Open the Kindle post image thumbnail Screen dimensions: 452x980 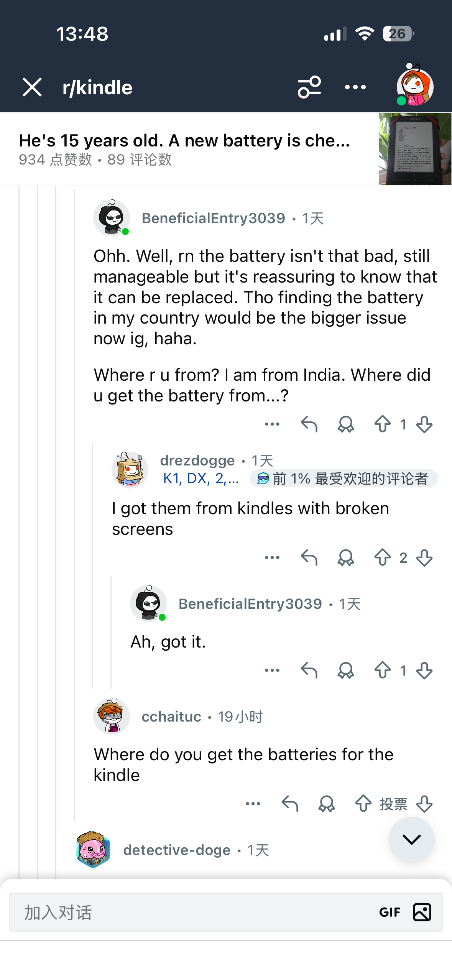tap(415, 149)
